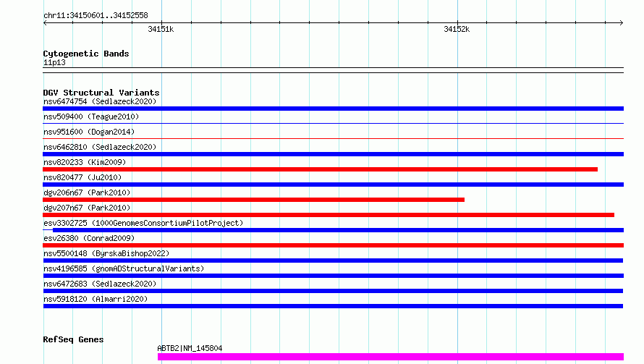This screenshot has width=644, height=364.
Task: Click the nsv6462810 (Sedlazeck2020) label
Action: click(100, 147)
